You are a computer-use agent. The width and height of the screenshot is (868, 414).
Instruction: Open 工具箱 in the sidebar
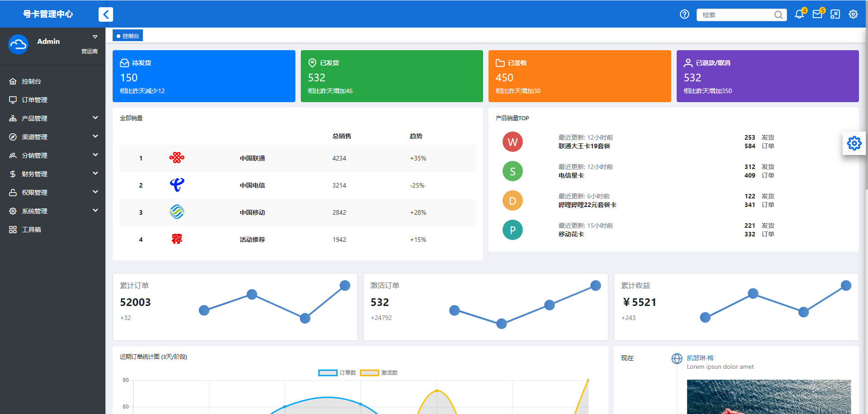pos(52,230)
